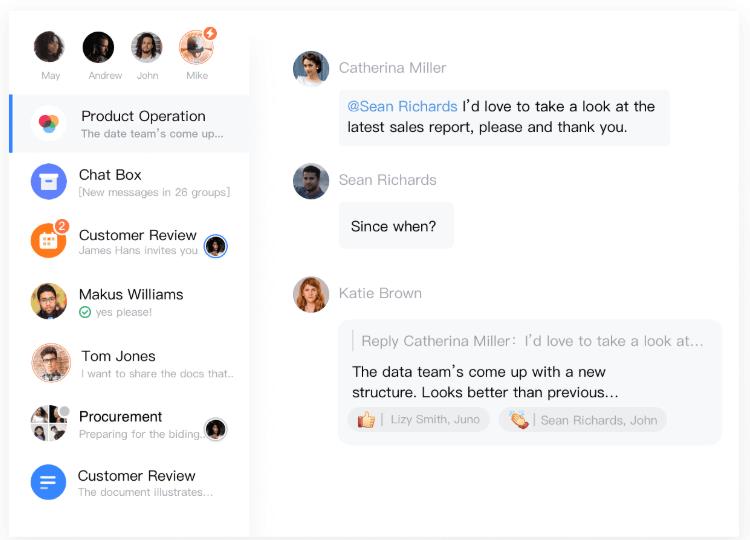Open Tom Jones profile picture
This screenshot has height=540, width=750.
[51, 363]
